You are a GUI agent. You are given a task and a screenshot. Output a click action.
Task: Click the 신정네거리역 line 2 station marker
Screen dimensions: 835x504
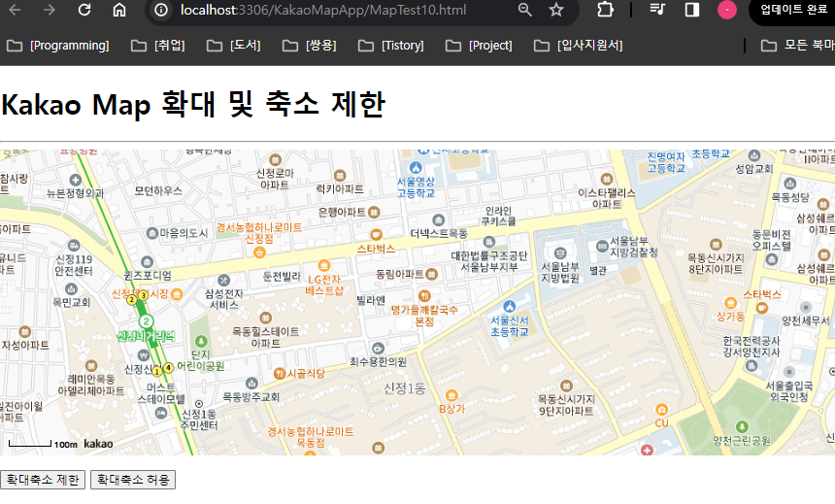146,321
